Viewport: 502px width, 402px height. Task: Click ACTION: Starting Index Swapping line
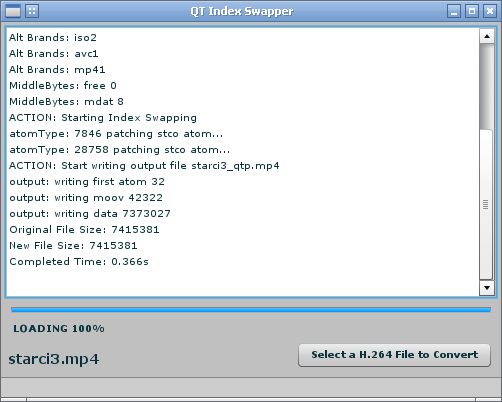click(x=103, y=118)
